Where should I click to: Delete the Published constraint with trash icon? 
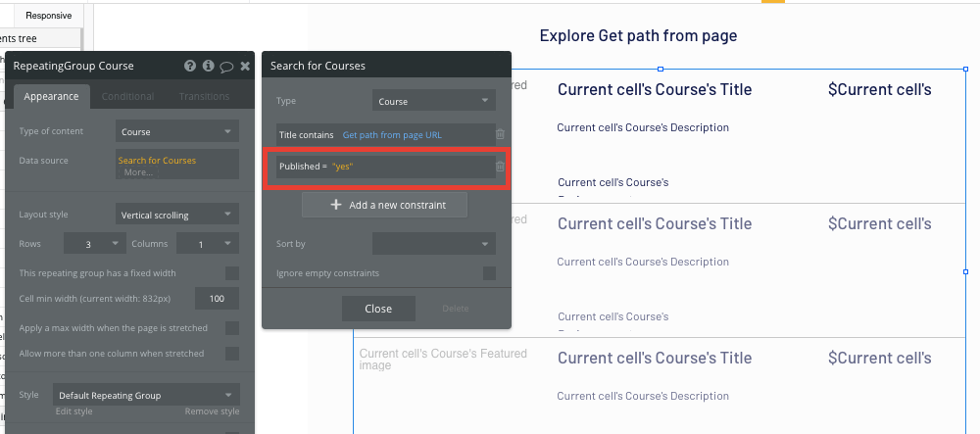(x=500, y=167)
